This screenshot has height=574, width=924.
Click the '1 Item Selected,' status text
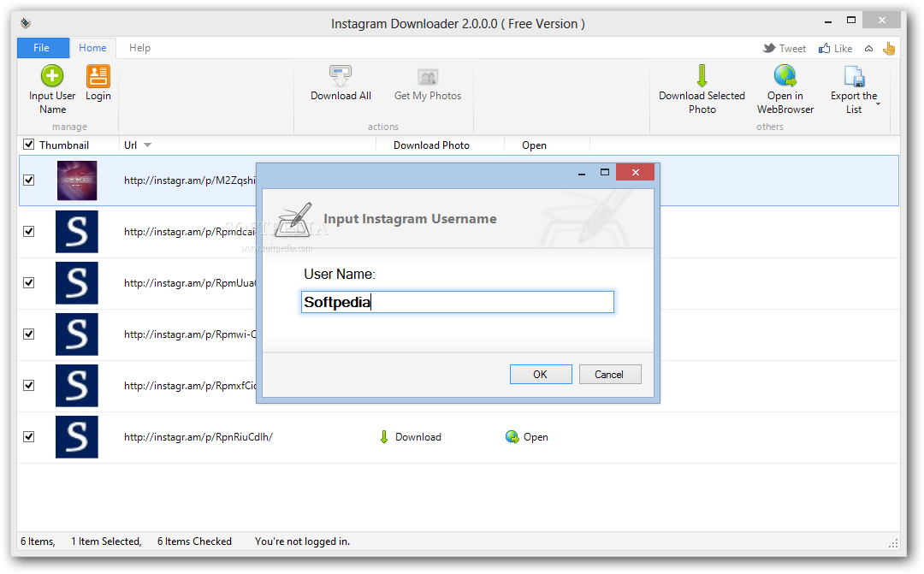point(106,541)
